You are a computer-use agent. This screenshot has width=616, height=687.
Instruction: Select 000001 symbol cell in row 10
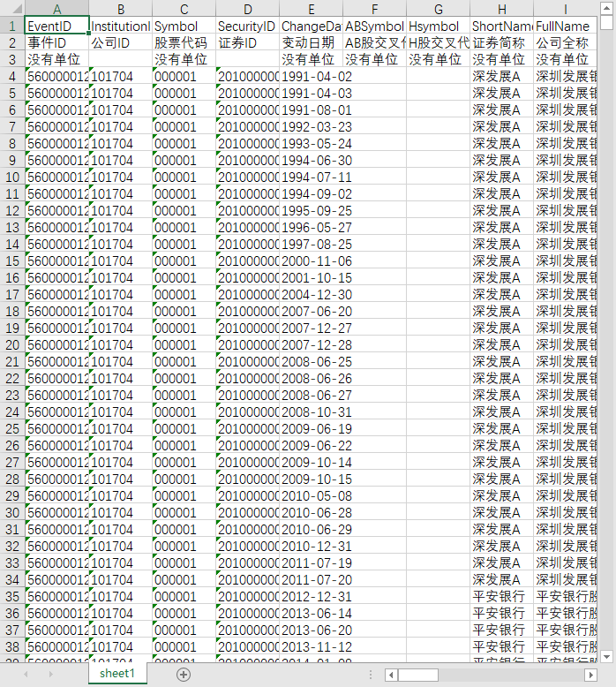(x=184, y=177)
